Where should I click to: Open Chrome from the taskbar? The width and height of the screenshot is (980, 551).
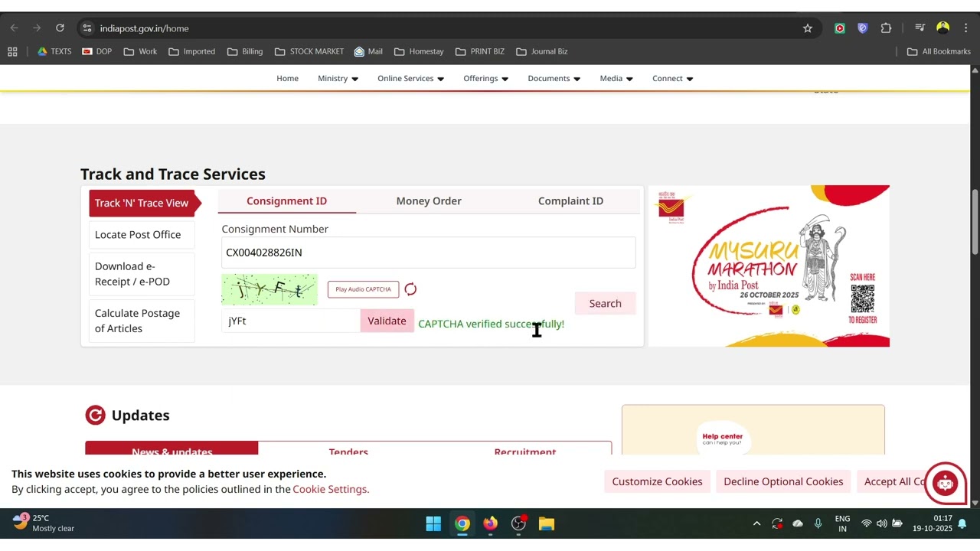(462, 523)
